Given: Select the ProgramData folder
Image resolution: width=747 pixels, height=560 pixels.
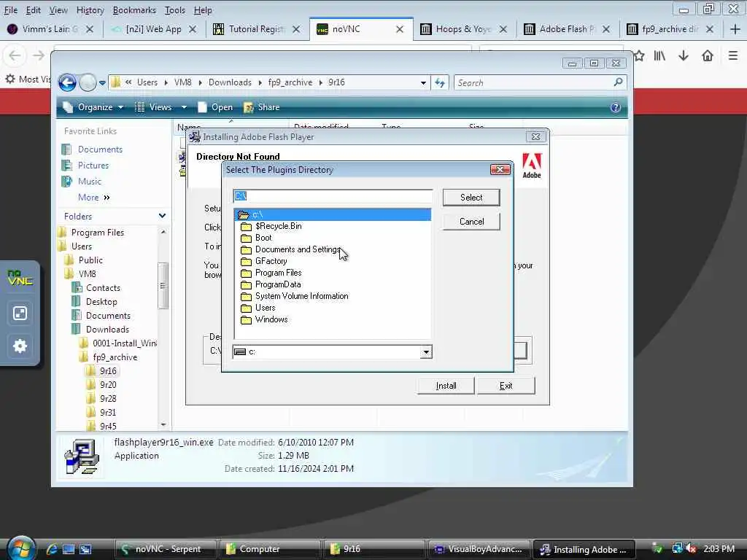Looking at the screenshot, I should point(278,284).
